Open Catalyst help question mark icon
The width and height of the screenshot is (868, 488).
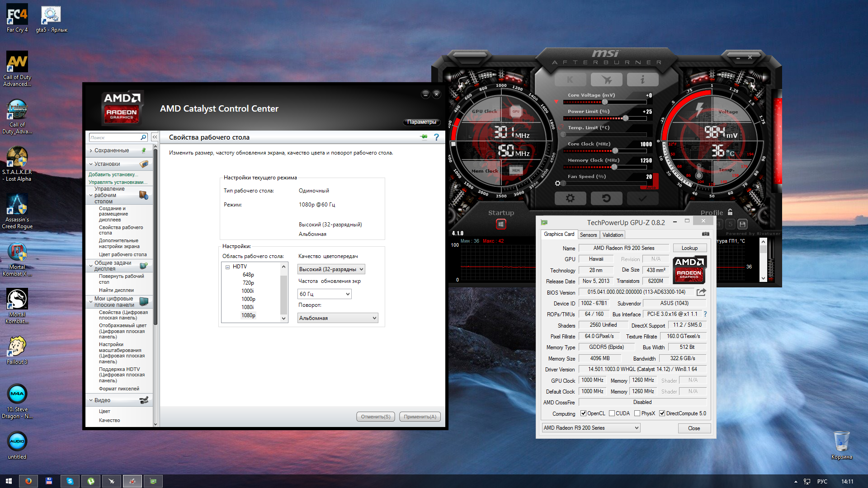[436, 137]
